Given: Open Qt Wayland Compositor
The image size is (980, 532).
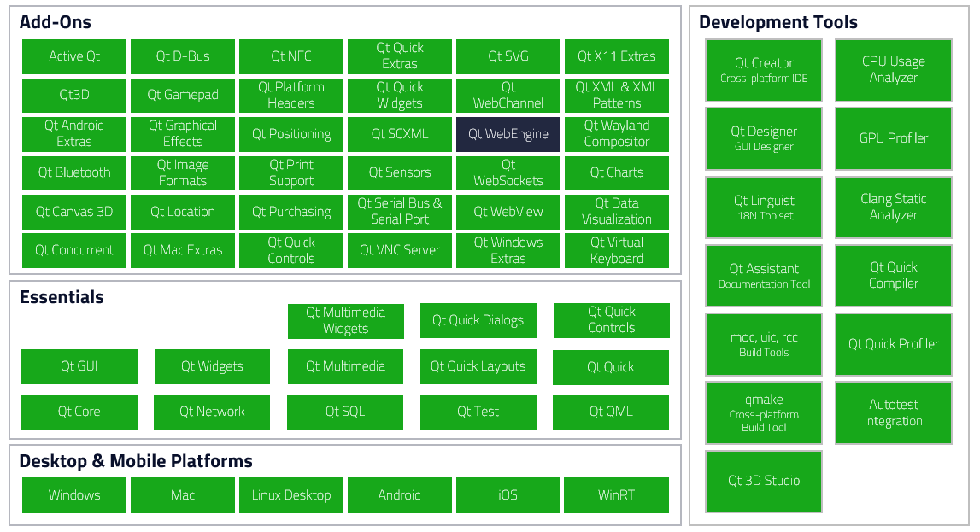Looking at the screenshot, I should coord(617,133).
